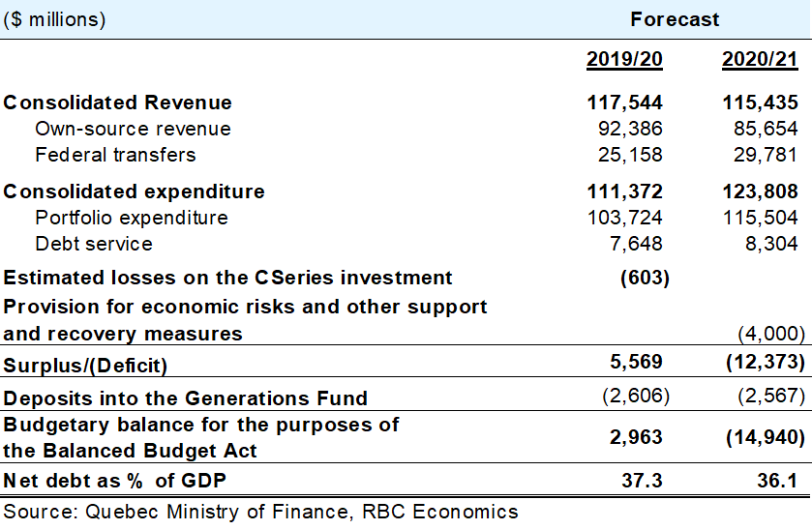The image size is (812, 530).
Task: Select the Portfolio expenditure label
Action: [132, 218]
